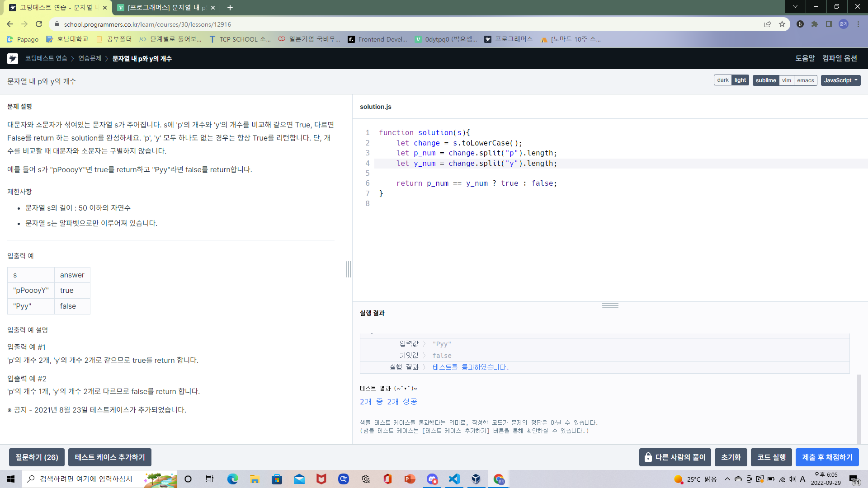Switch editor theme to light

pos(740,80)
